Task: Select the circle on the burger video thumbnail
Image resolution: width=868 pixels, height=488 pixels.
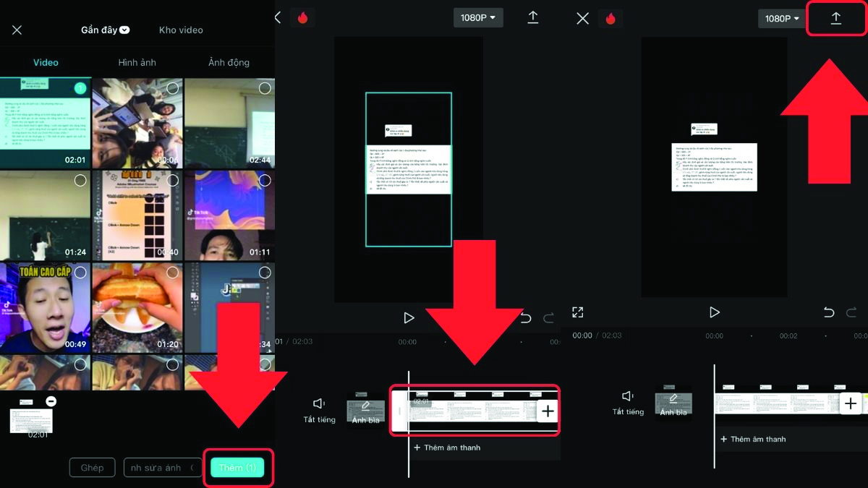Action: (172, 273)
